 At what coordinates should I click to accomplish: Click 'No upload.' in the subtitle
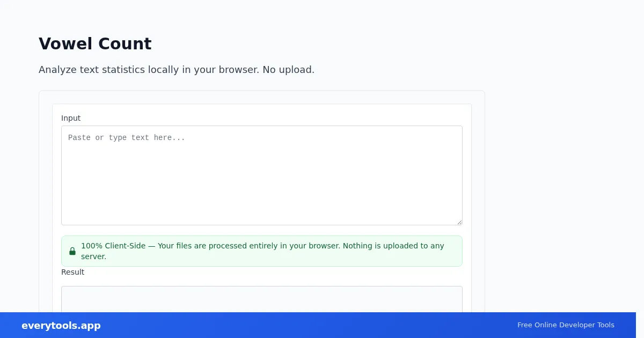click(289, 70)
